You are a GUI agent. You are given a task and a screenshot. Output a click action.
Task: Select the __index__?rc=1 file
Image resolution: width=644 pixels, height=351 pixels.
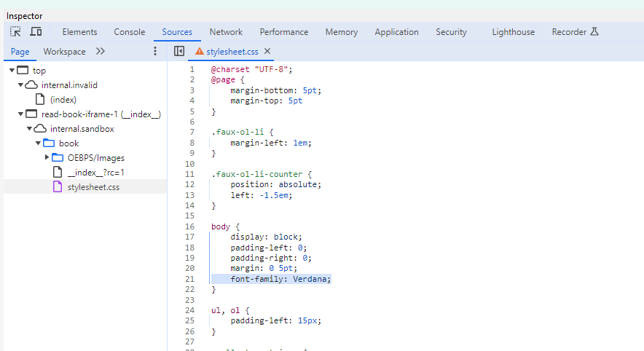coord(95,173)
